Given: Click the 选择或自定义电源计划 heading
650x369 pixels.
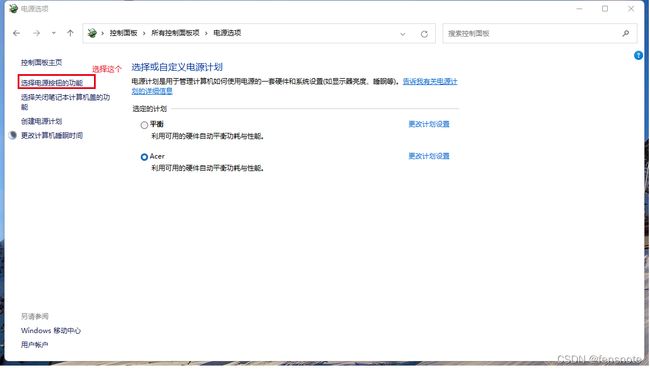Looking at the screenshot, I should click(x=177, y=67).
